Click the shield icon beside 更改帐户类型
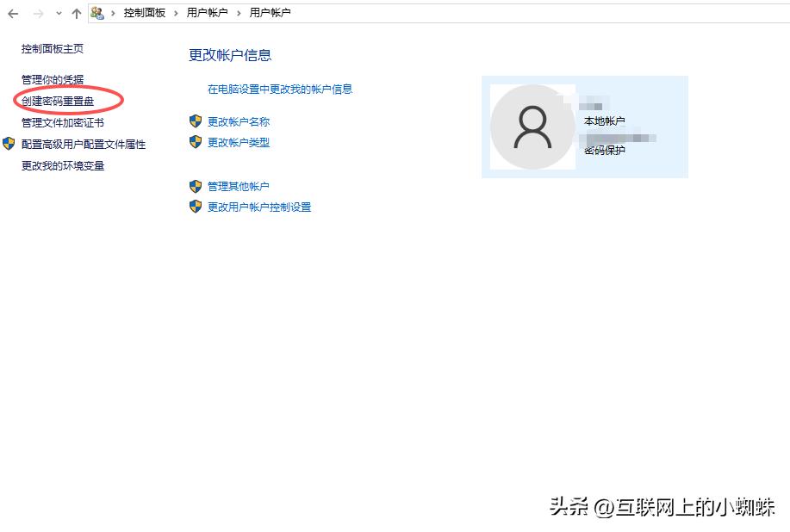The width and height of the screenshot is (790, 532). (x=196, y=143)
